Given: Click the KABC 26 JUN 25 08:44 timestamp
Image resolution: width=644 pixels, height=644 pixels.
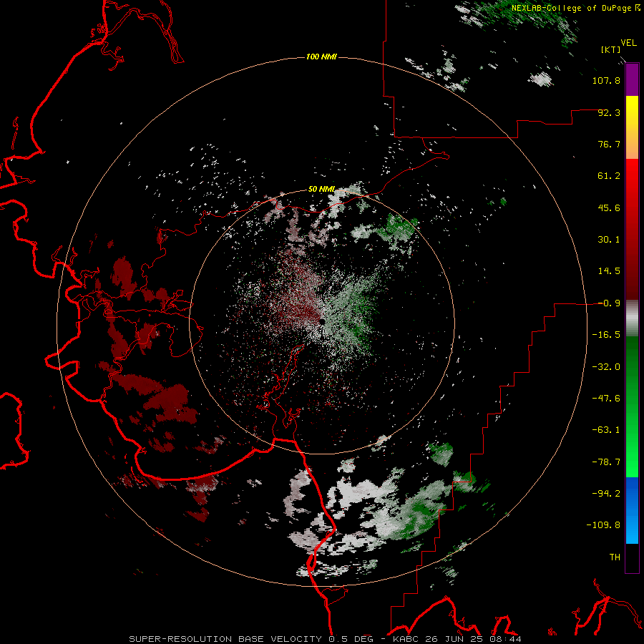Looking at the screenshot, I should tap(457, 639).
